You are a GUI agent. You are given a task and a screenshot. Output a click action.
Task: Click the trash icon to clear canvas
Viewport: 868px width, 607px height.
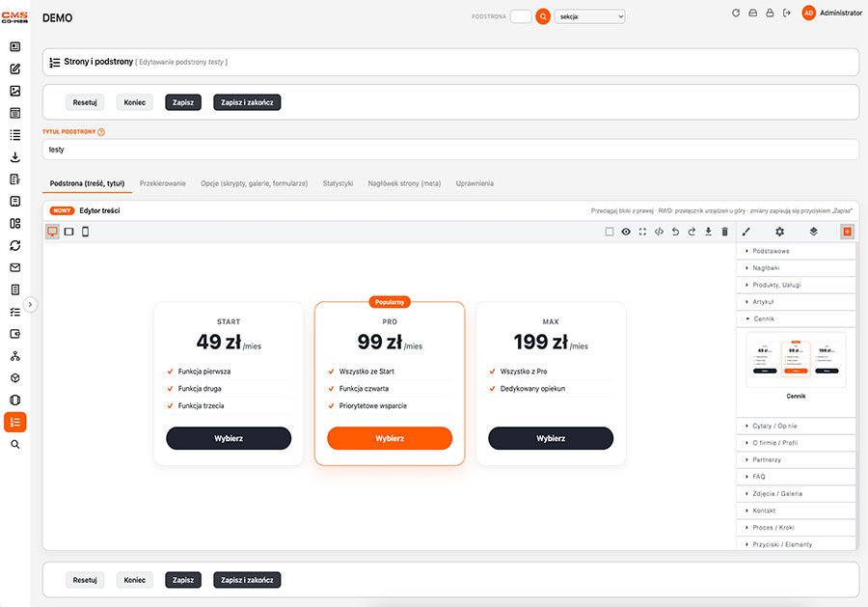coord(724,232)
